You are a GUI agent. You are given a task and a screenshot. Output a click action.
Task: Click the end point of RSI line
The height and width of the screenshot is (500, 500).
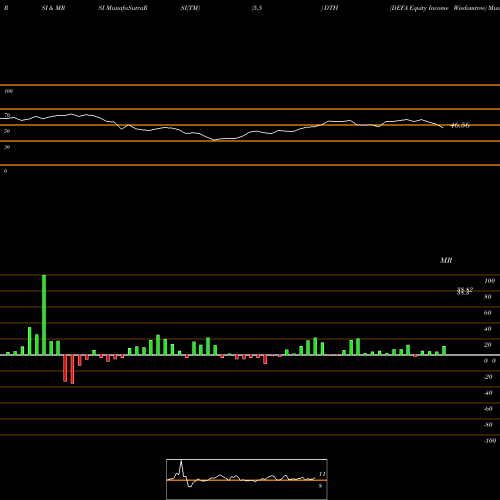[443, 127]
